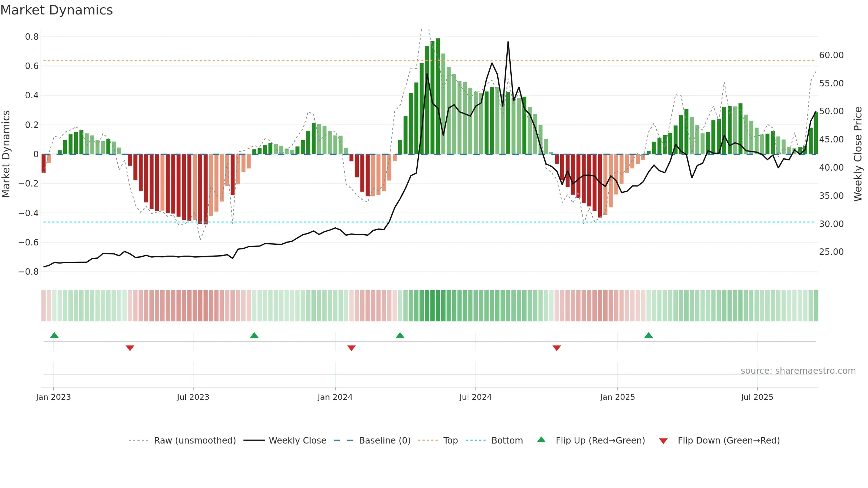Click the Market Dynamics y-axis title
Viewport: 868px width, 488px height.
tap(6, 154)
